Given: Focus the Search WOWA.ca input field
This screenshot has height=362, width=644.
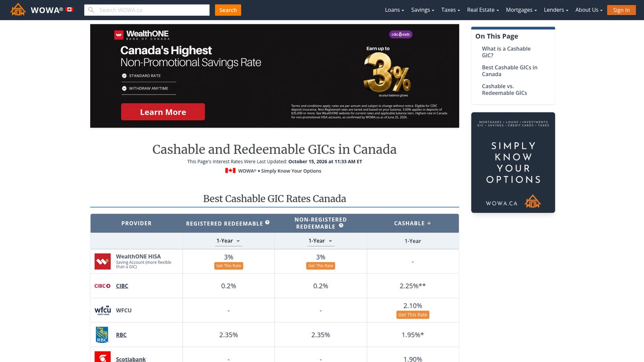Looking at the screenshot, I should point(147,10).
